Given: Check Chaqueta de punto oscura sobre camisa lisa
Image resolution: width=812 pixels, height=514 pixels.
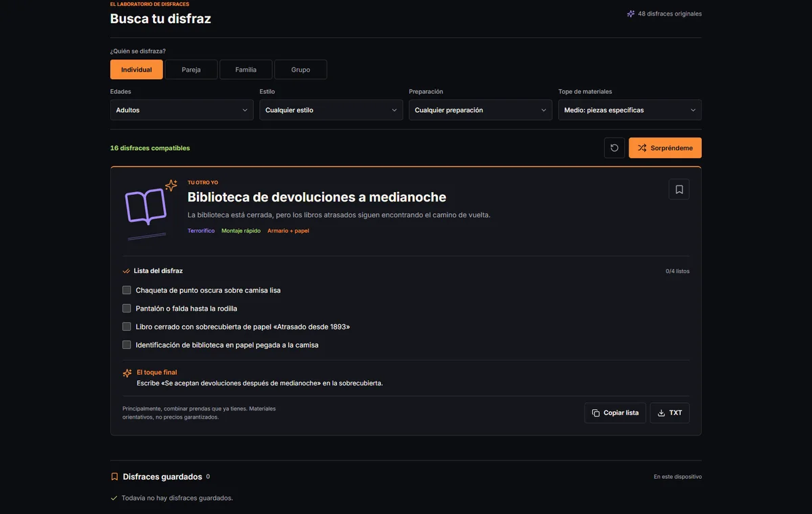Looking at the screenshot, I should (127, 290).
